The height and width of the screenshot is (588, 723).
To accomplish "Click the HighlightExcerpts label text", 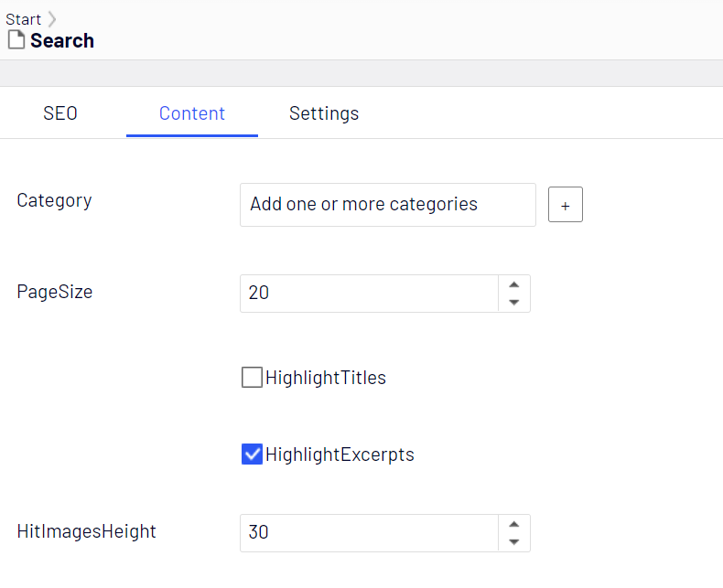I will (340, 454).
